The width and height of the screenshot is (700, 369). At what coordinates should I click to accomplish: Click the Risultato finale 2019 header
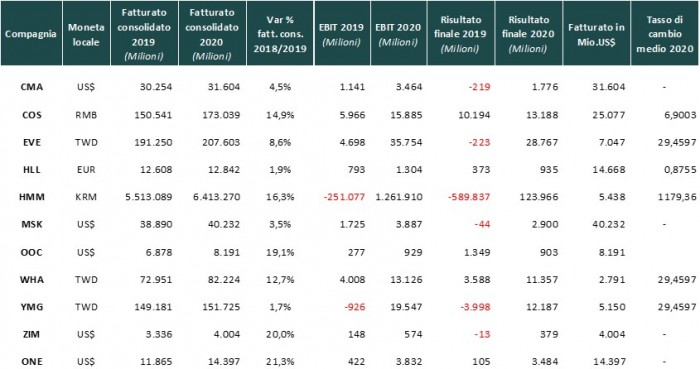461,33
